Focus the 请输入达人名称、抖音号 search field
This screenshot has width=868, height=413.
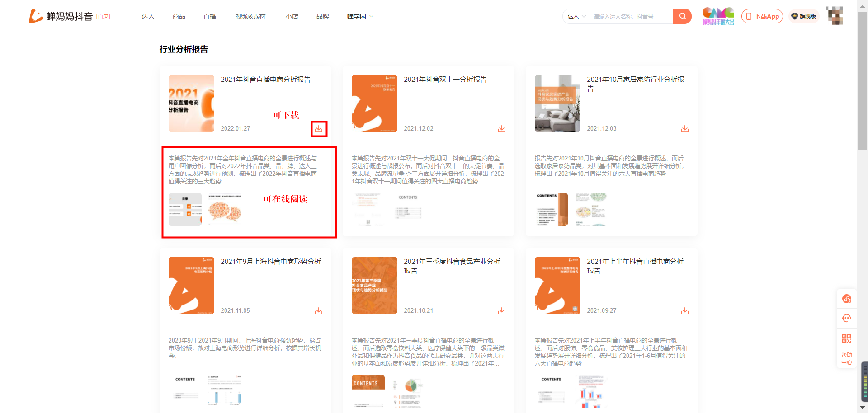631,16
